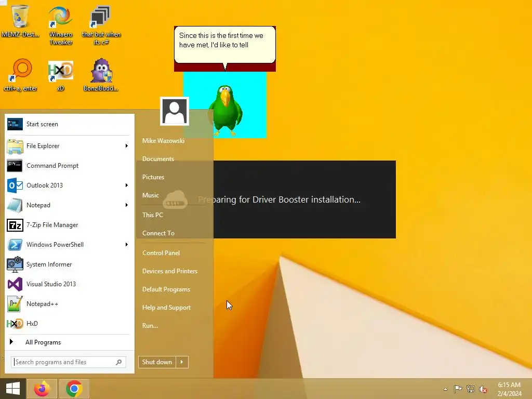The width and height of the screenshot is (532, 399).
Task: Open Action Center flag icon in tray
Action: (458, 389)
